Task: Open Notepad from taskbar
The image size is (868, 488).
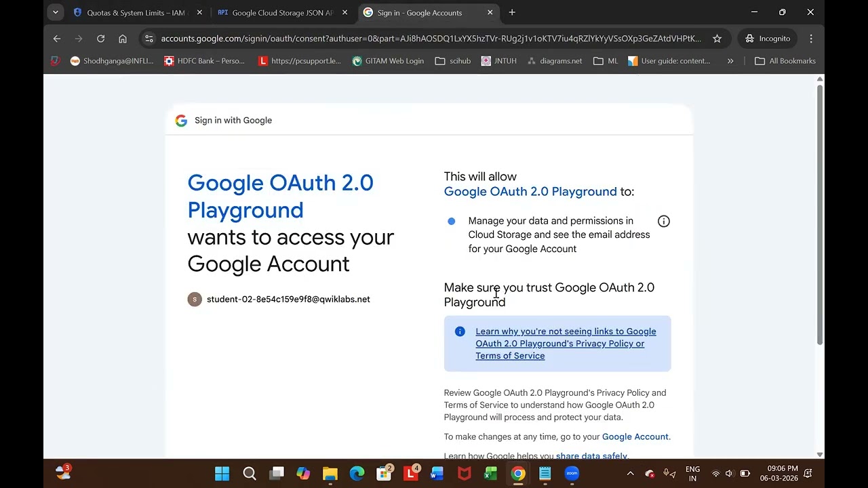Action: [x=545, y=474]
